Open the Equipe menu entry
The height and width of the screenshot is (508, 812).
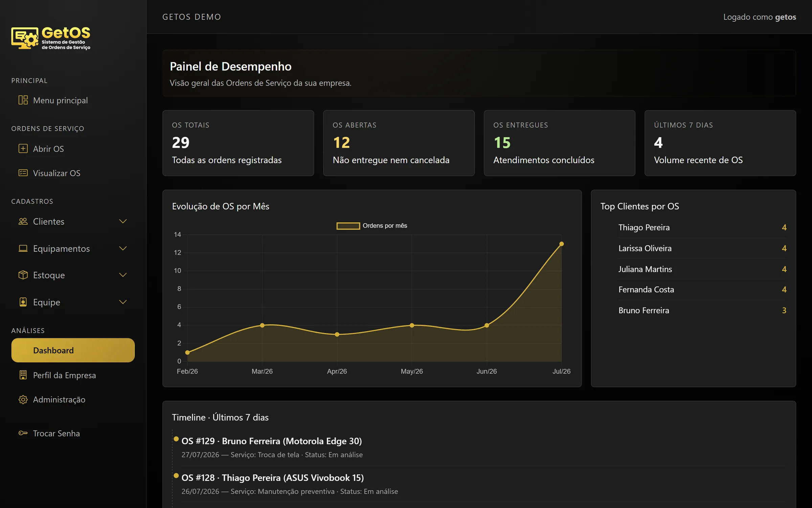[x=73, y=302]
